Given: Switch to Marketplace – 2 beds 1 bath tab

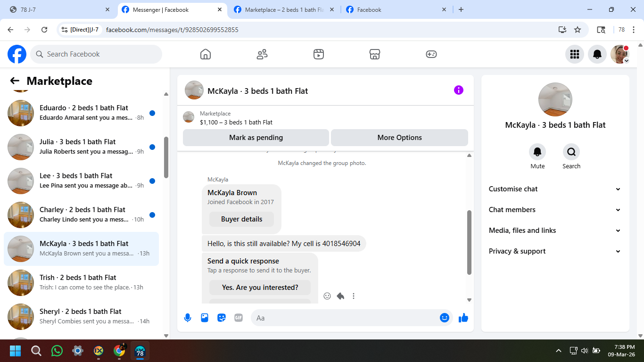Looking at the screenshot, I should point(284,9).
